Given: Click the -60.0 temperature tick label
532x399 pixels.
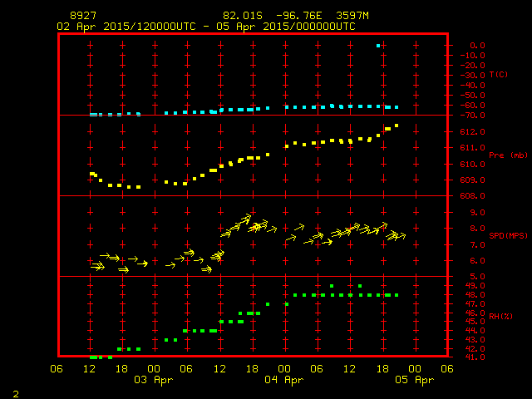Looking at the screenshot, I should (x=473, y=106).
